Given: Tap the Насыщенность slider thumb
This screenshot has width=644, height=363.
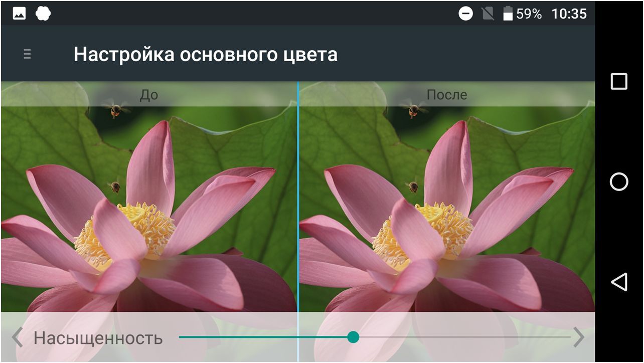Looking at the screenshot, I should click(355, 337).
